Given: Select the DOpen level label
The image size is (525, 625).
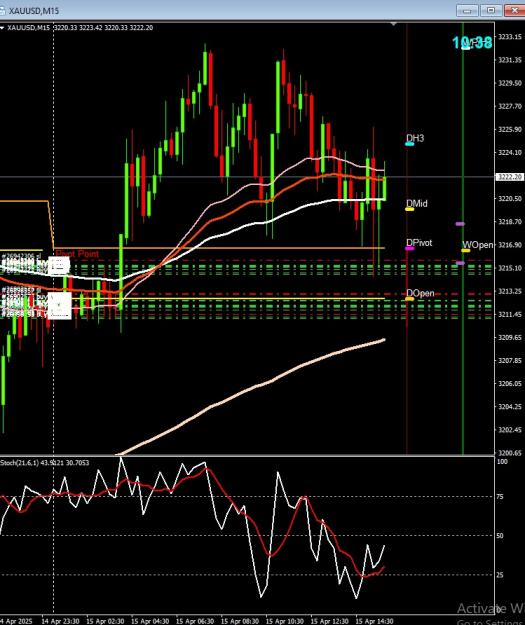Looking at the screenshot, I should tap(420, 293).
